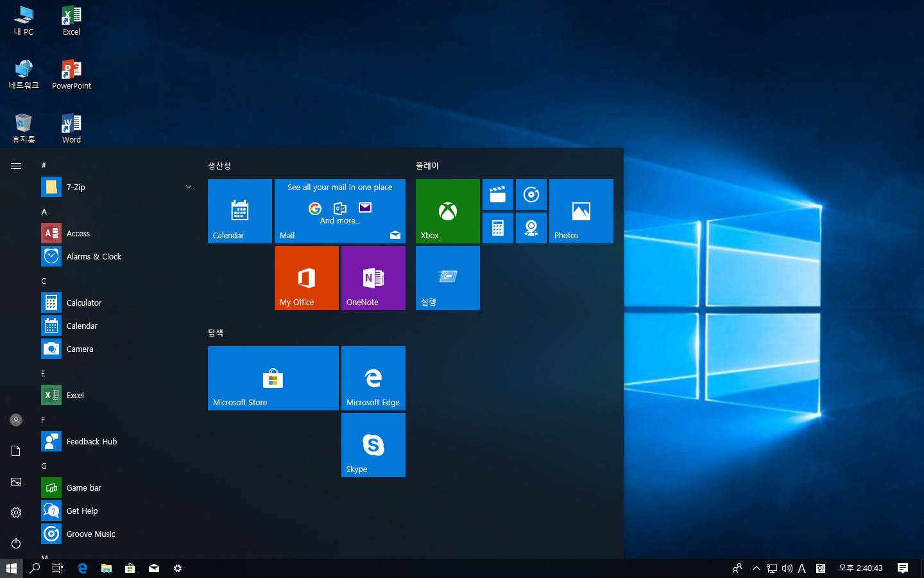Launch the Microsoft Edge tile

pyautogui.click(x=373, y=378)
